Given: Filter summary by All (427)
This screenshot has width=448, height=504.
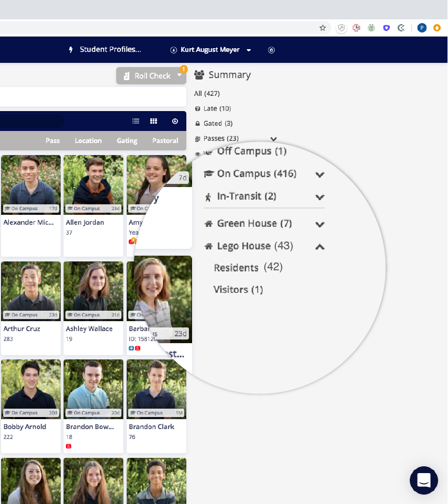Looking at the screenshot, I should [x=207, y=94].
